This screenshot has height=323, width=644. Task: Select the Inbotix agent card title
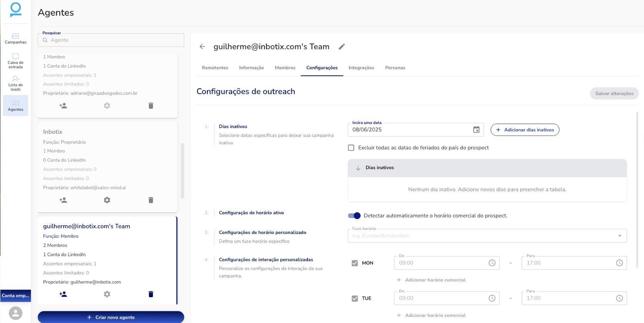click(53, 132)
